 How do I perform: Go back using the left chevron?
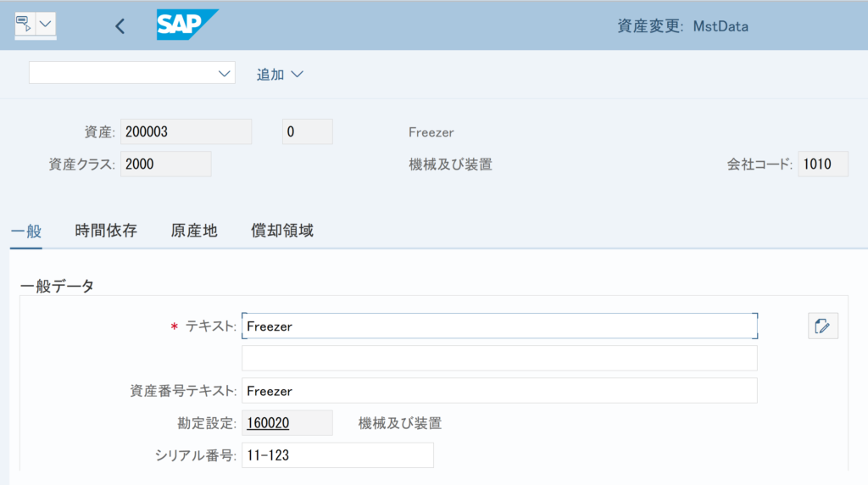tap(120, 25)
